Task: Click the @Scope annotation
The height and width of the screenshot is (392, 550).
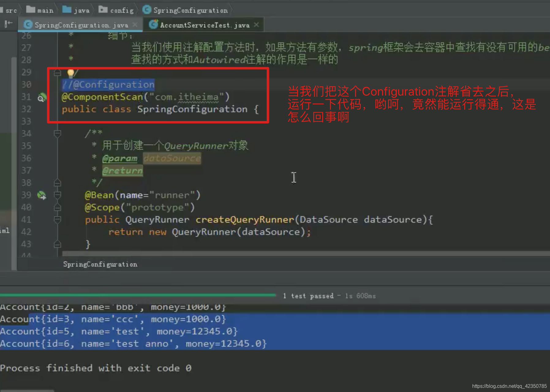Action: [x=102, y=207]
